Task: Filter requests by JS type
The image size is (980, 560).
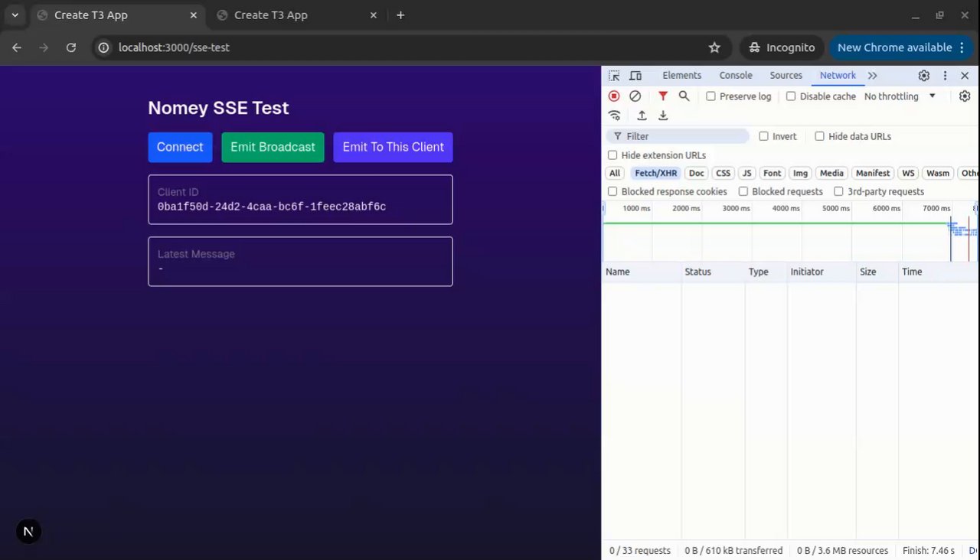Action: click(x=746, y=174)
